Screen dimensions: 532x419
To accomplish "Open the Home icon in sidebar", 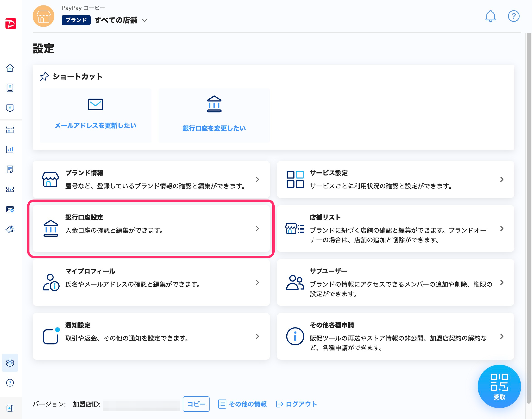I will (10, 68).
